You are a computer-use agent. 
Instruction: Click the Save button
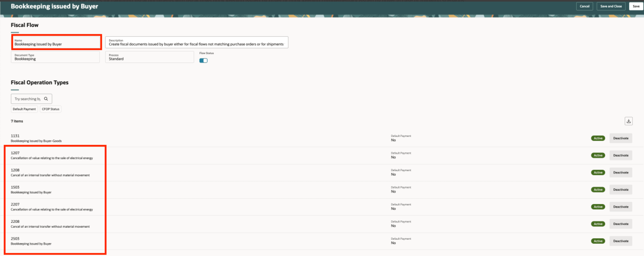pyautogui.click(x=636, y=6)
